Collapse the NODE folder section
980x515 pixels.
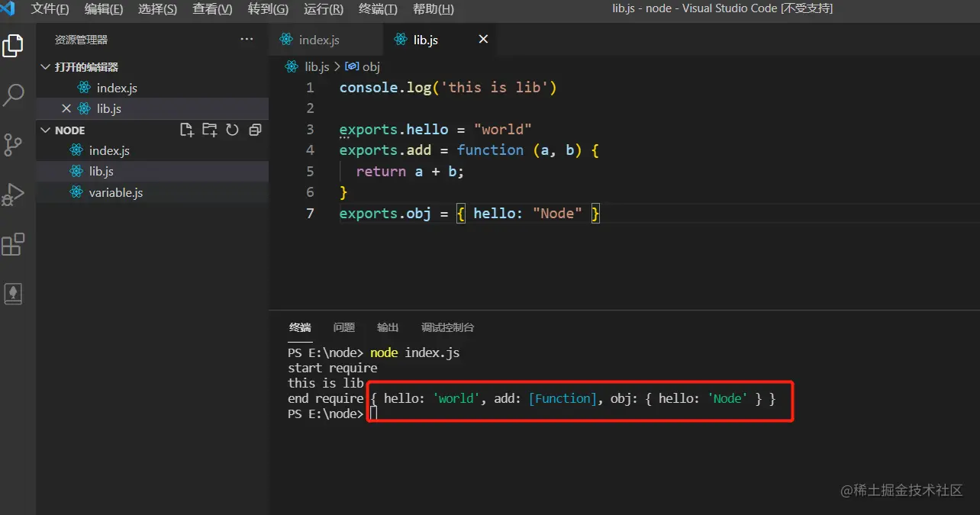click(46, 130)
